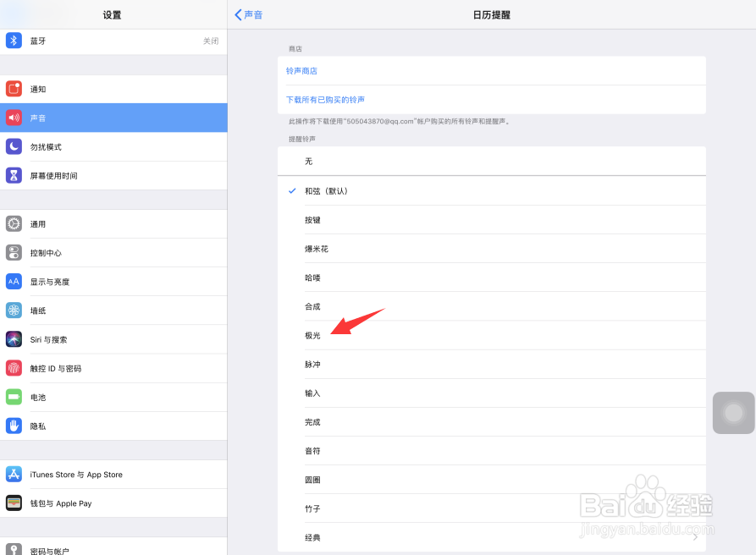Open 勿扰模式 via the moon icon

click(x=14, y=146)
